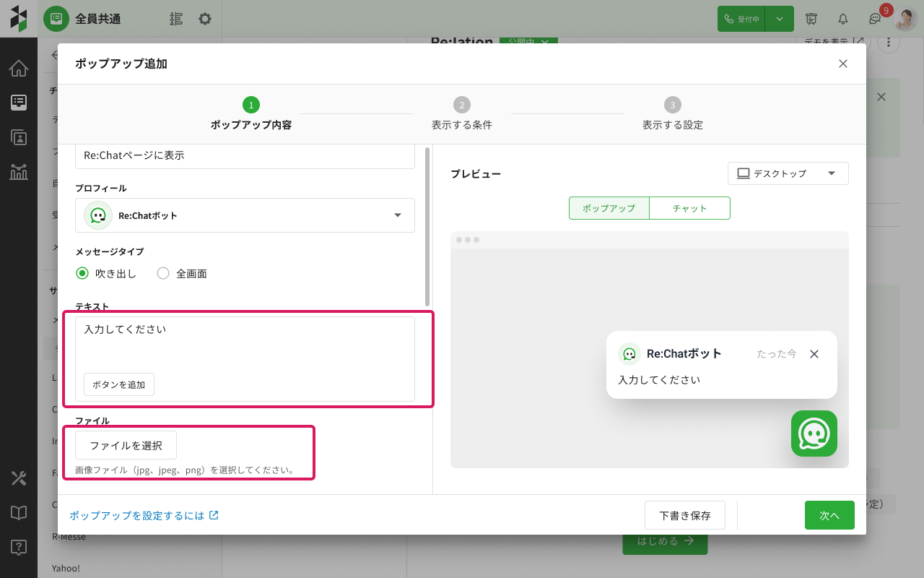The height and width of the screenshot is (578, 924).
Task: Go to step 2 表示する条件
Action: (x=462, y=114)
